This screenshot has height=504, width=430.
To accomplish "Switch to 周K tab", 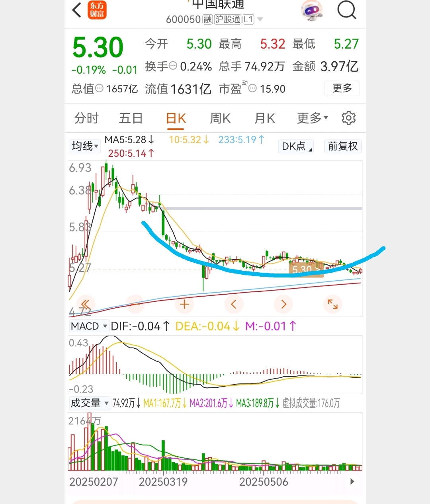I will pyautogui.click(x=220, y=118).
